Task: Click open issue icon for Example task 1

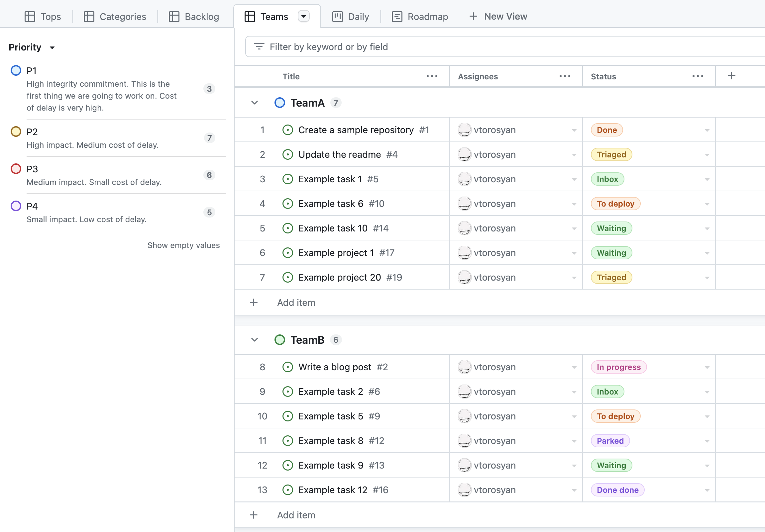Action: 287,179
